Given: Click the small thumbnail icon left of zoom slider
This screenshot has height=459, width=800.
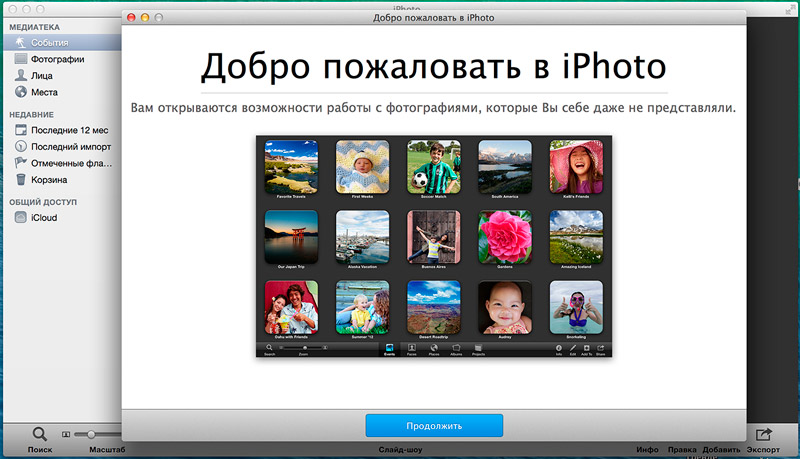Looking at the screenshot, I should [66, 435].
